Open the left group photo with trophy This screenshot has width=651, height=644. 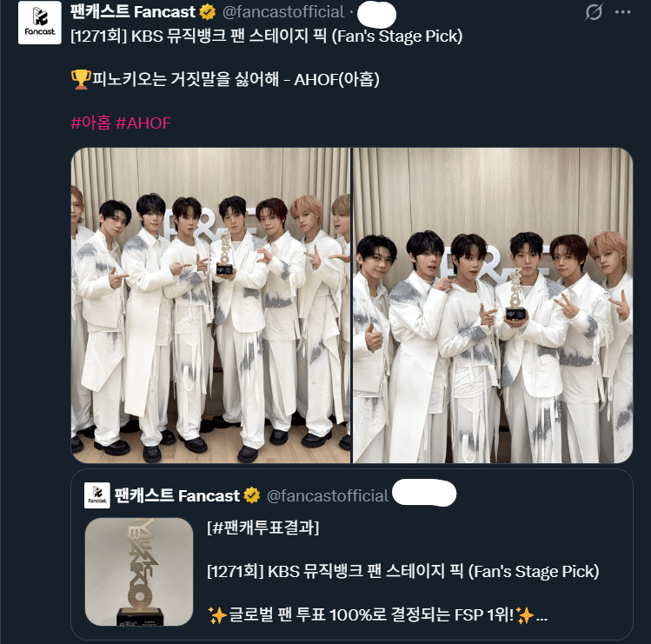[x=211, y=305]
